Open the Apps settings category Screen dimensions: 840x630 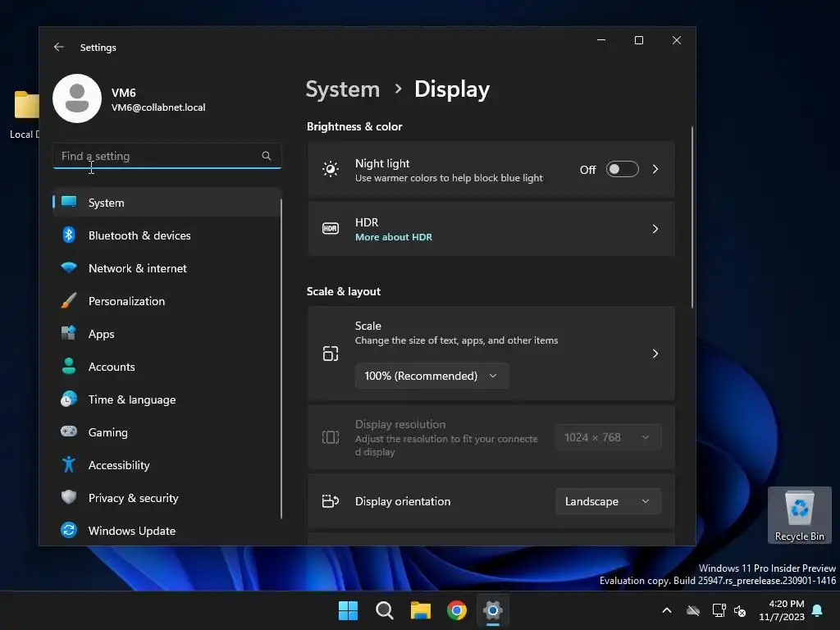point(167,333)
